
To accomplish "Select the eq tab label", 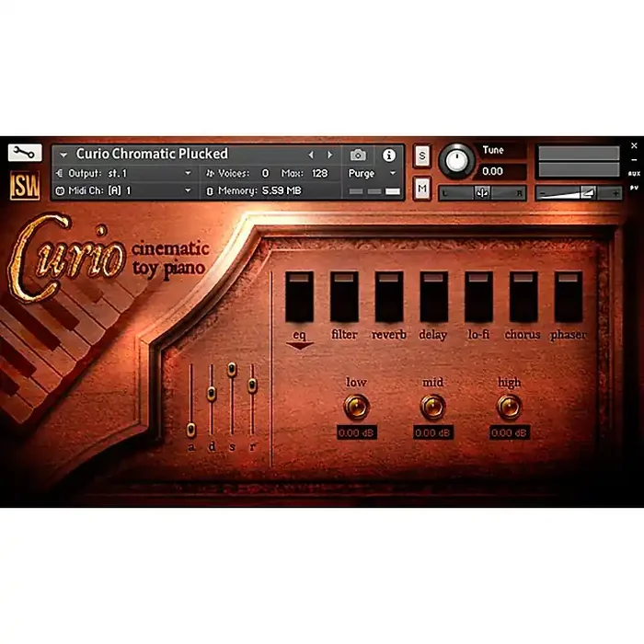I will point(299,335).
